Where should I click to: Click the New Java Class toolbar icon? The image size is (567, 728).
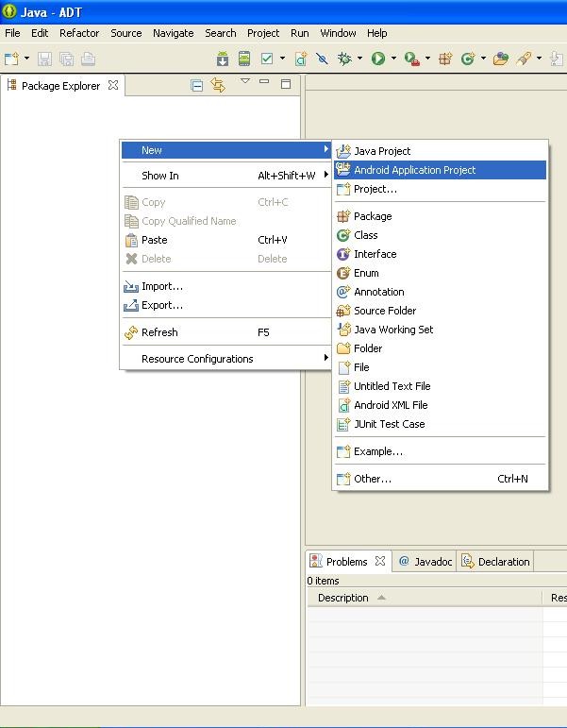(468, 59)
